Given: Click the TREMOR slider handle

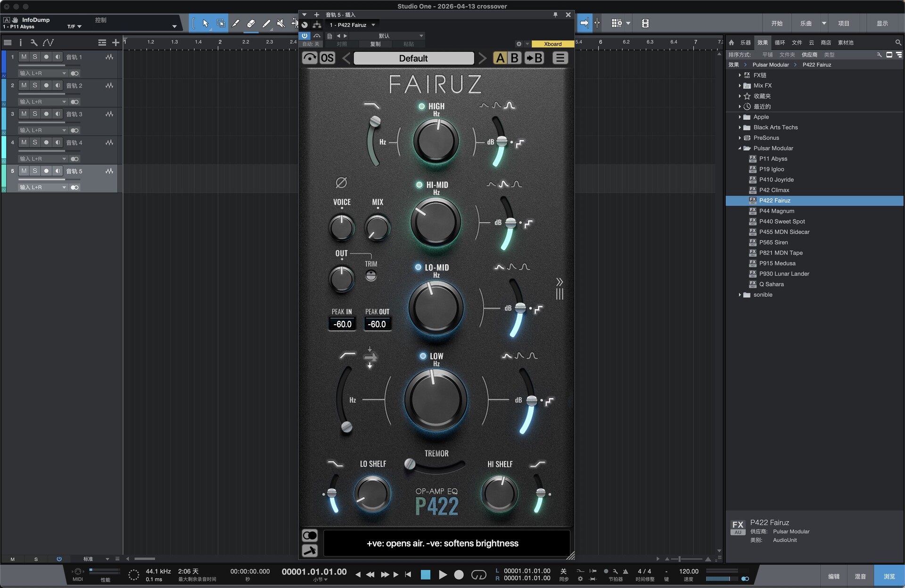Looking at the screenshot, I should pyautogui.click(x=410, y=464).
